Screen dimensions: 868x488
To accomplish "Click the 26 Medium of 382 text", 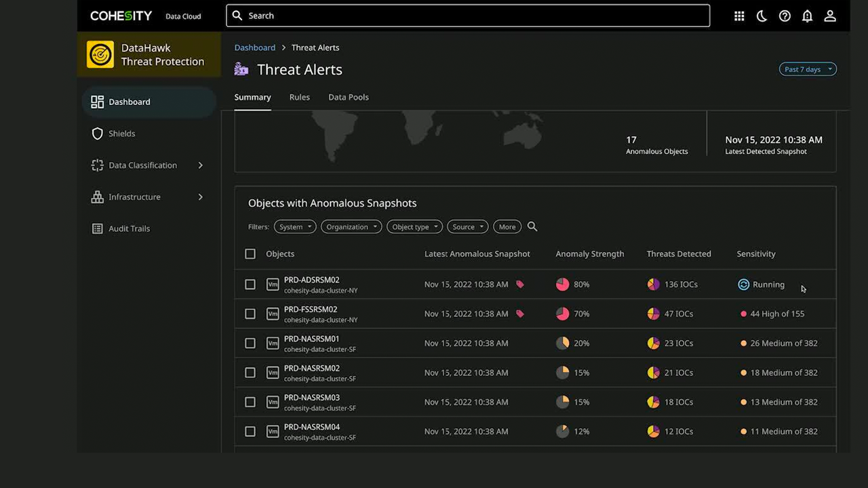I will pos(784,343).
